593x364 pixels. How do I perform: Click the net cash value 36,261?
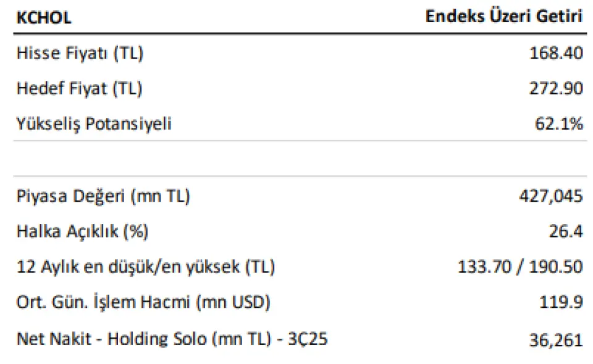tap(556, 339)
